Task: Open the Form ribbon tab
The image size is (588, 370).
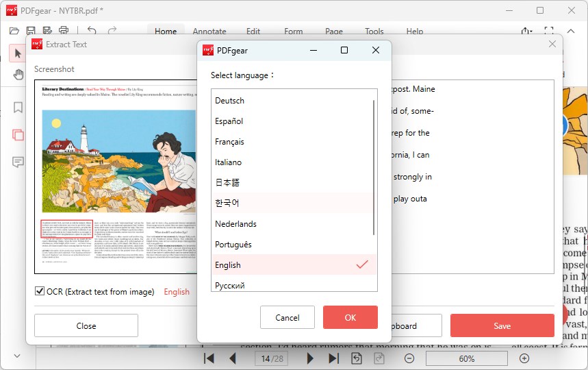Action: point(293,31)
